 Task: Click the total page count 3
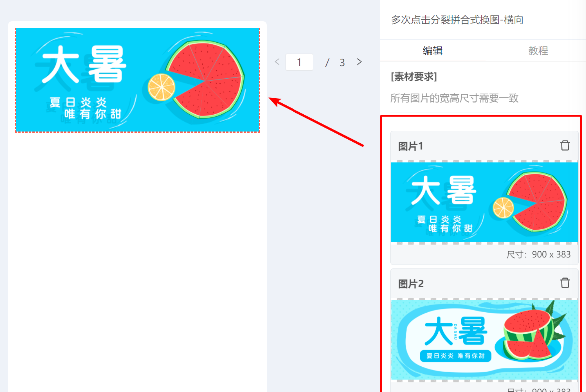pos(342,63)
